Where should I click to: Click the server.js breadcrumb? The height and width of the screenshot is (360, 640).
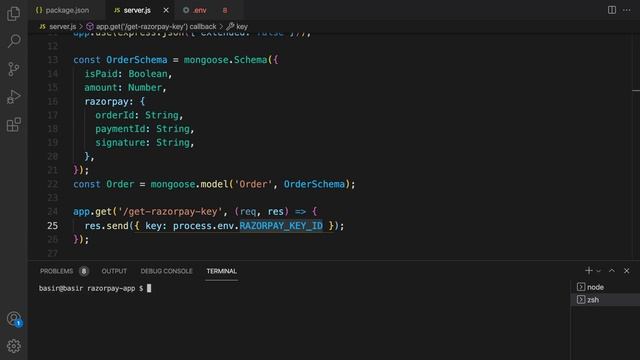tap(58, 27)
